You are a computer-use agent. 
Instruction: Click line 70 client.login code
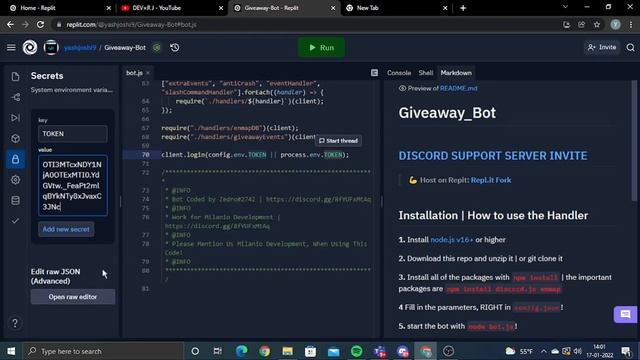tap(255, 155)
